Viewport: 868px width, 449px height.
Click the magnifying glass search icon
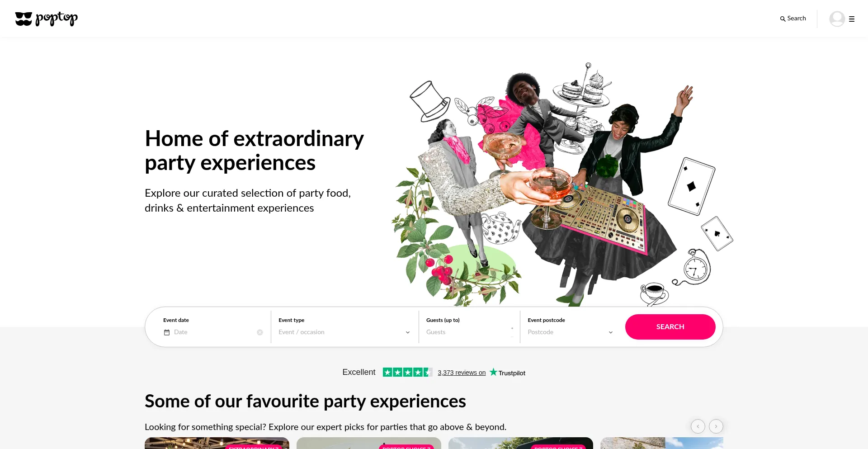click(x=783, y=19)
